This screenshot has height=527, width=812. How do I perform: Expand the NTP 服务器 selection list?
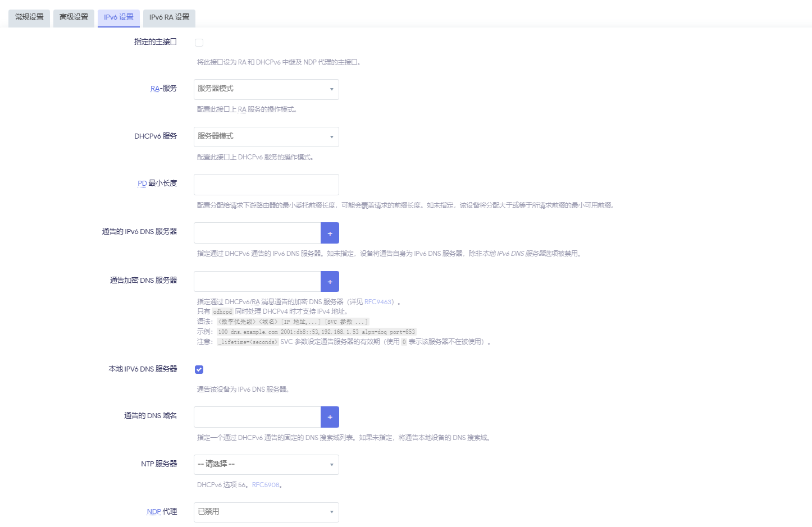pyautogui.click(x=266, y=464)
